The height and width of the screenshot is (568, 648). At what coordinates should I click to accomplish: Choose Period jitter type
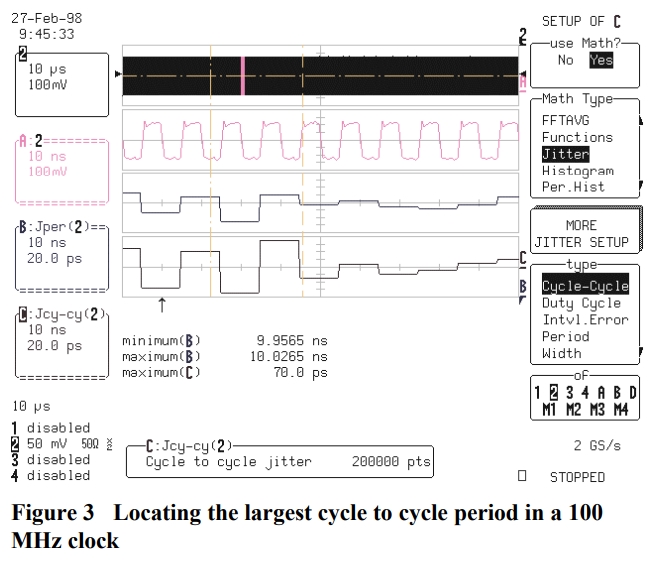click(x=565, y=337)
